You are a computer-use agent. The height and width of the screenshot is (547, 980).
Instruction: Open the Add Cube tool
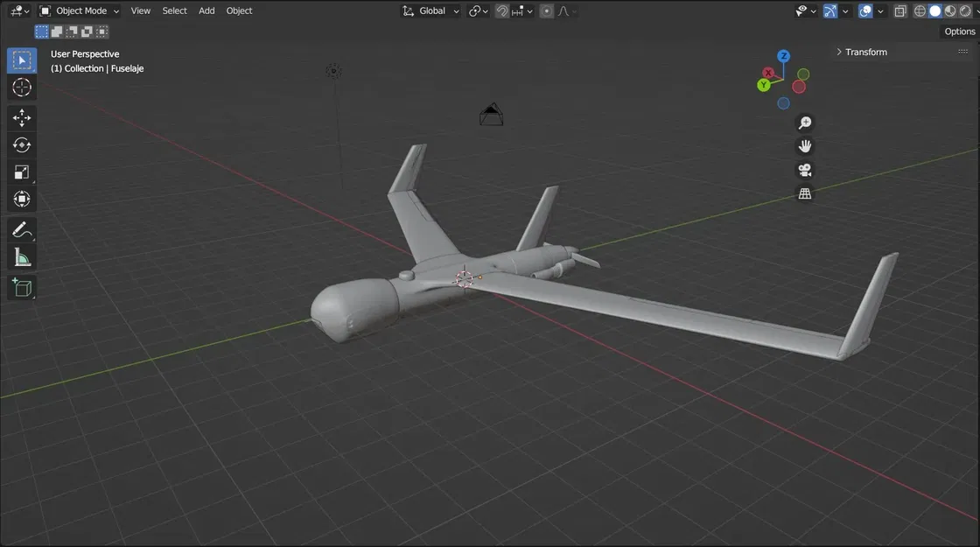[x=21, y=287]
